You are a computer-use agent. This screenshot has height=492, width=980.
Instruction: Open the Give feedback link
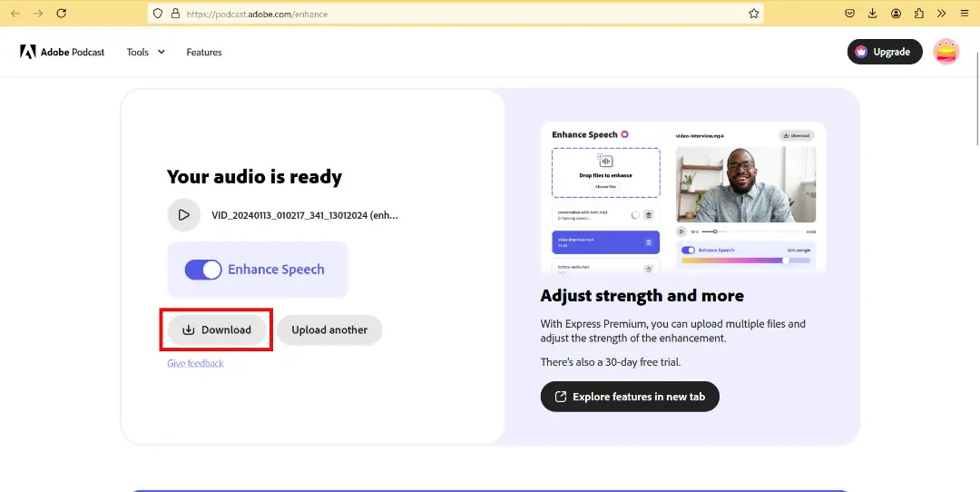(195, 363)
